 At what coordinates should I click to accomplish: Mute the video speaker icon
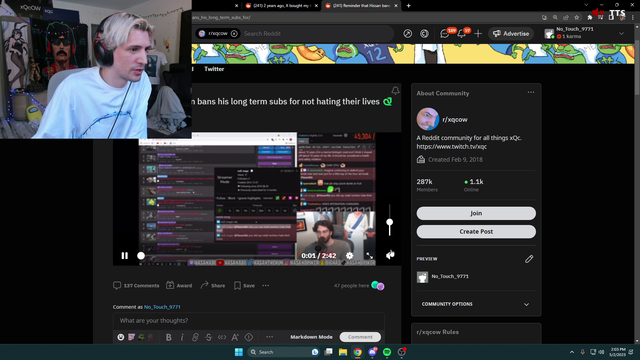pyautogui.click(x=390, y=255)
